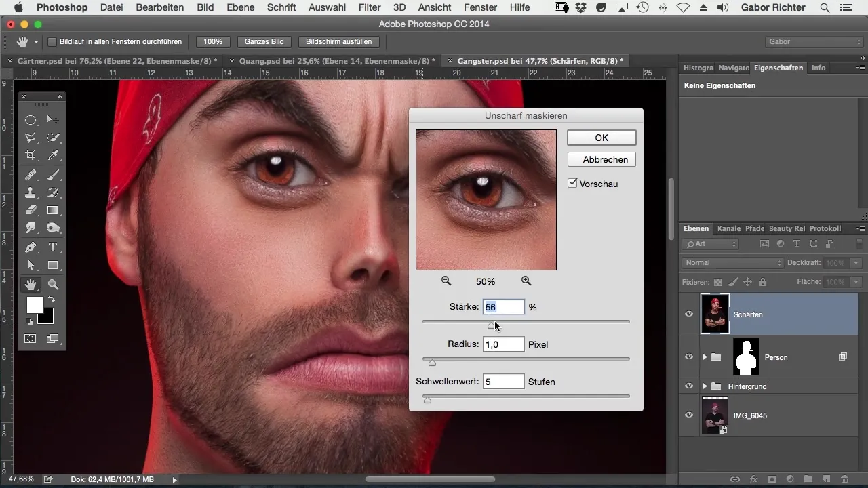Select the Healing Brush tool
Viewport: 868px width, 488px height.
31,175
